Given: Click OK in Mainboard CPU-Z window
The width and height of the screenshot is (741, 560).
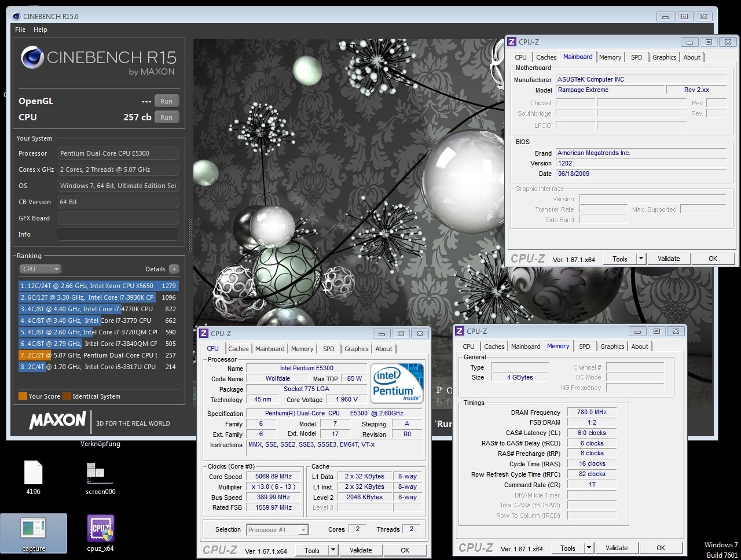Looking at the screenshot, I should [x=713, y=259].
